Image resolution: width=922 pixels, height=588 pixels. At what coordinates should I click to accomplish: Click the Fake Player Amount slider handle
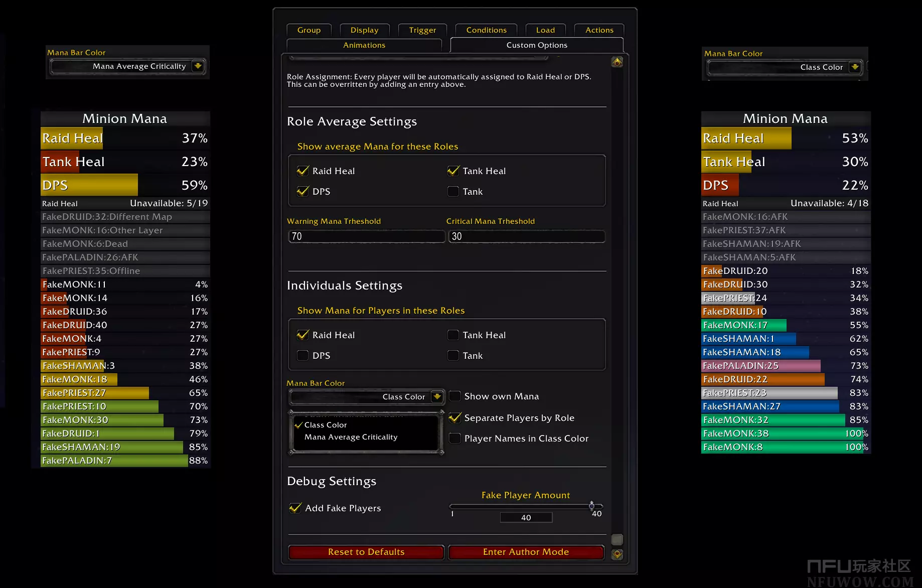pyautogui.click(x=591, y=506)
